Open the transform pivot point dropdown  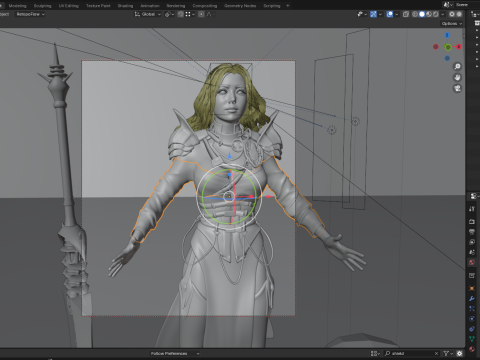170,14
